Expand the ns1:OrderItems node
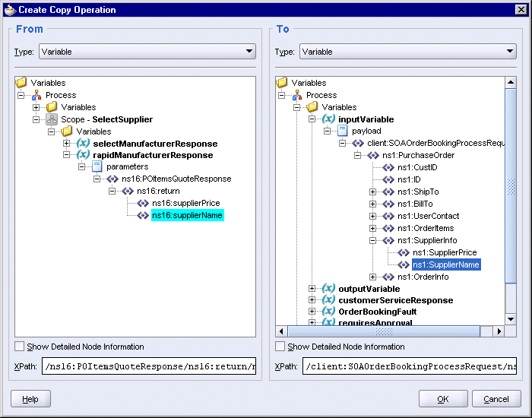 click(x=372, y=228)
